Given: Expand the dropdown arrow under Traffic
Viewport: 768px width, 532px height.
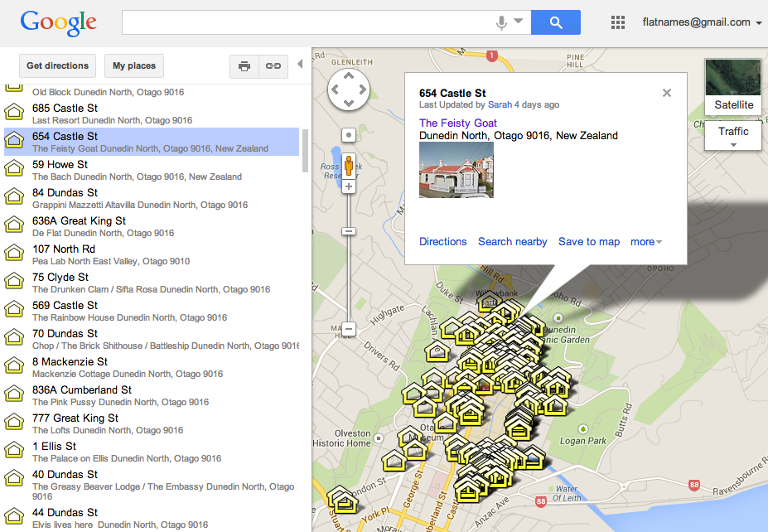Looking at the screenshot, I should pyautogui.click(x=733, y=145).
